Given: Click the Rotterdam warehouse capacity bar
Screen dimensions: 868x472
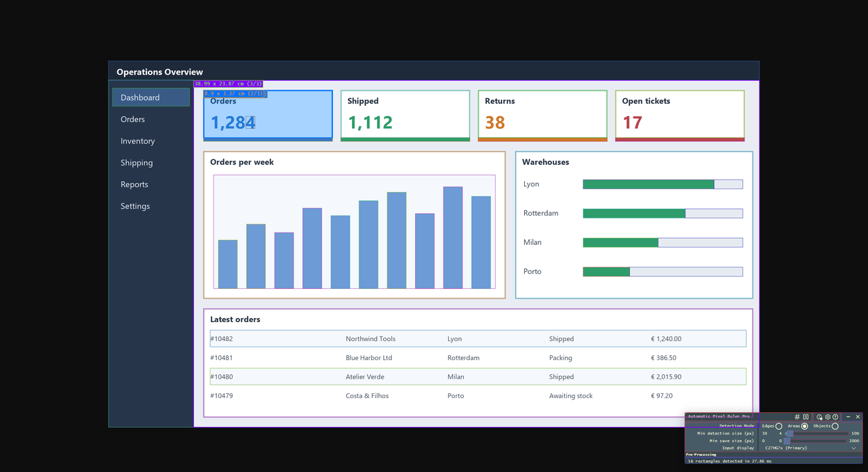Looking at the screenshot, I should [x=663, y=214].
